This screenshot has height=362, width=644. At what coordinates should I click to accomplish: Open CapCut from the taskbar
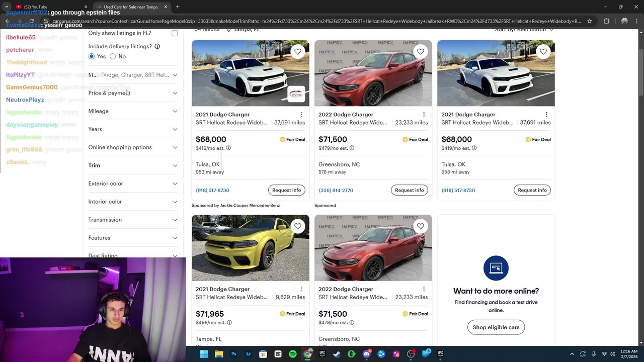[278, 354]
